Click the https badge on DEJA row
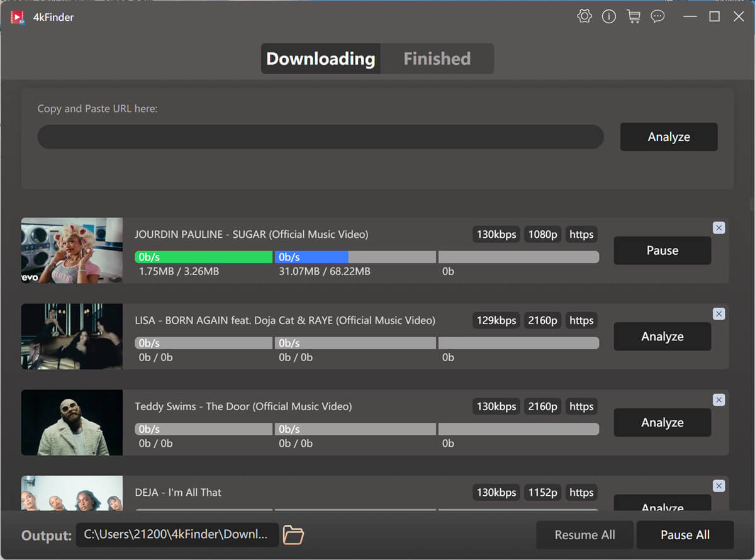 click(581, 493)
